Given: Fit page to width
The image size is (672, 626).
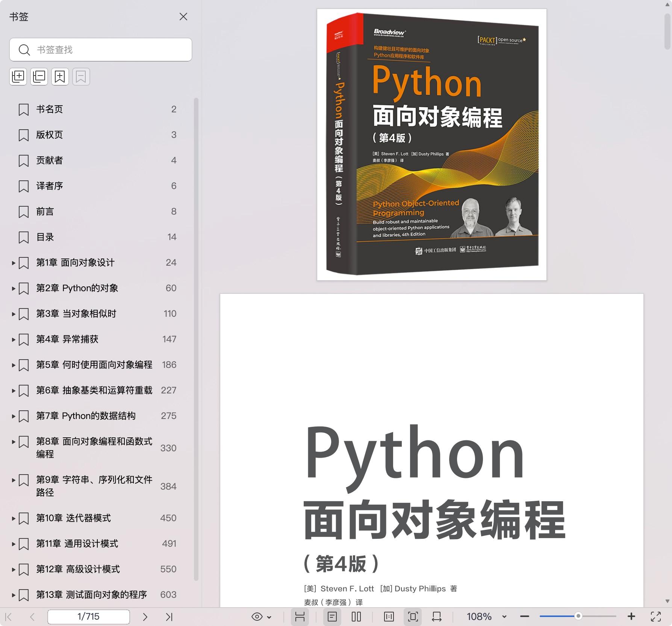Looking at the screenshot, I should pyautogui.click(x=437, y=617).
